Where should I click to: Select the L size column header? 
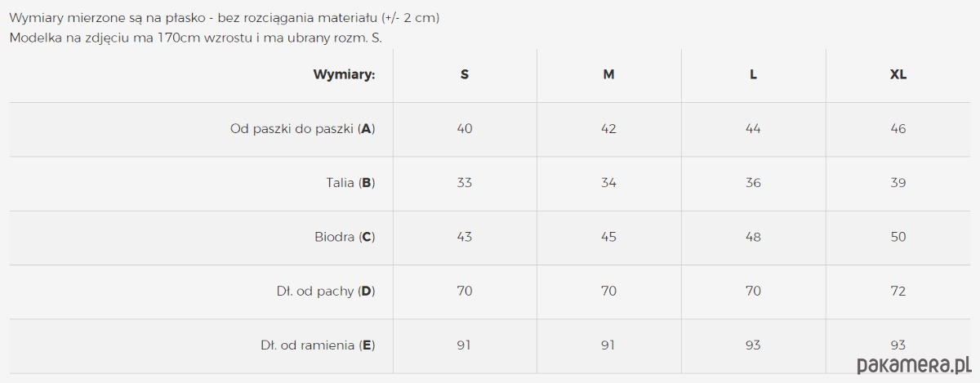pyautogui.click(x=753, y=74)
